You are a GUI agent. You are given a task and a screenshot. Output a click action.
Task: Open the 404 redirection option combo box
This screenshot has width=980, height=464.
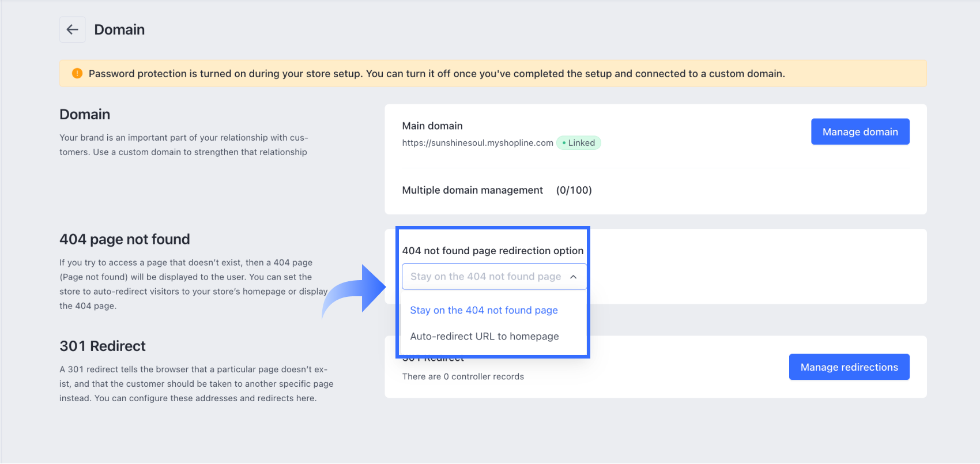(x=493, y=277)
